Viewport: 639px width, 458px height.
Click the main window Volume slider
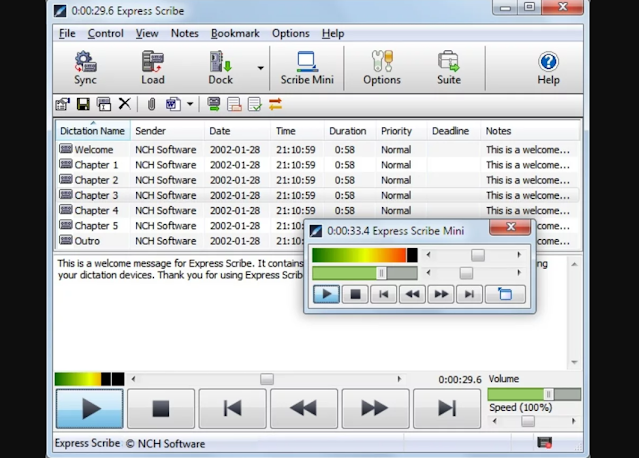534,394
